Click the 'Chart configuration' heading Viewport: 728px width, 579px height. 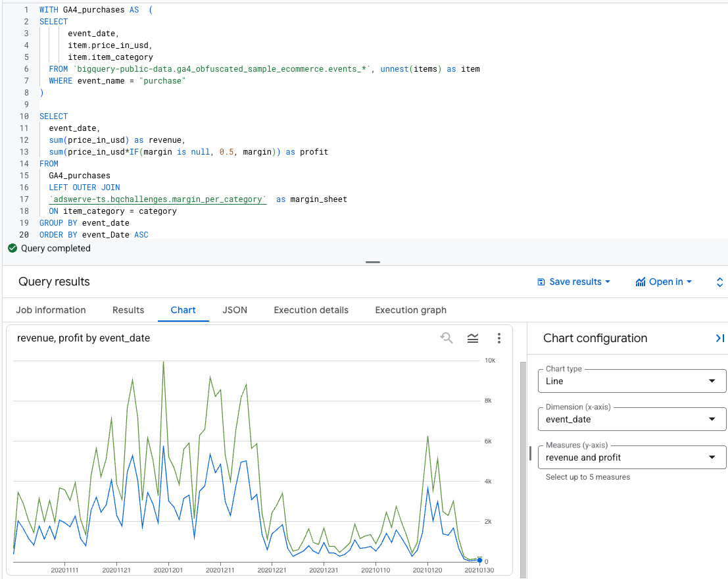point(595,338)
